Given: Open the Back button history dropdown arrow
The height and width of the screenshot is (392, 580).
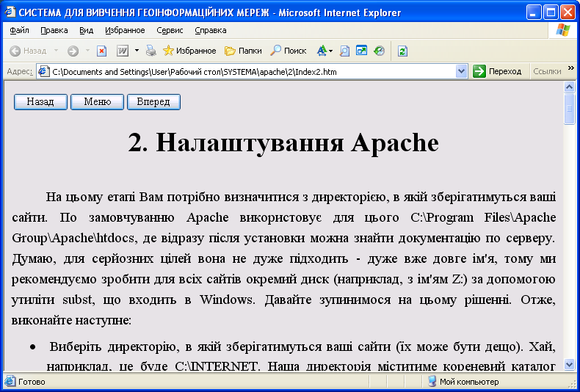Looking at the screenshot, I should (56, 51).
